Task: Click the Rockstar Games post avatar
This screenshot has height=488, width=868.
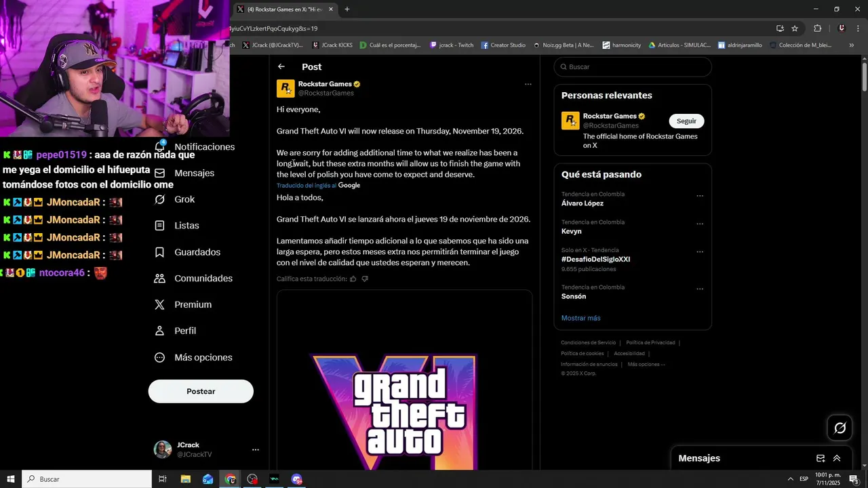Action: (x=285, y=88)
